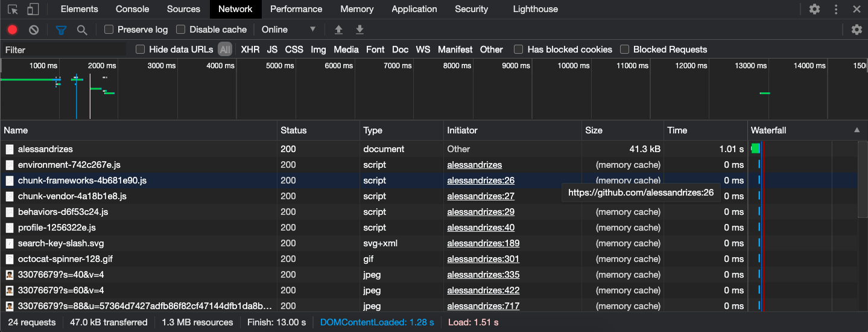Filter requests by Media
This screenshot has height=332, width=868.
pos(346,49)
